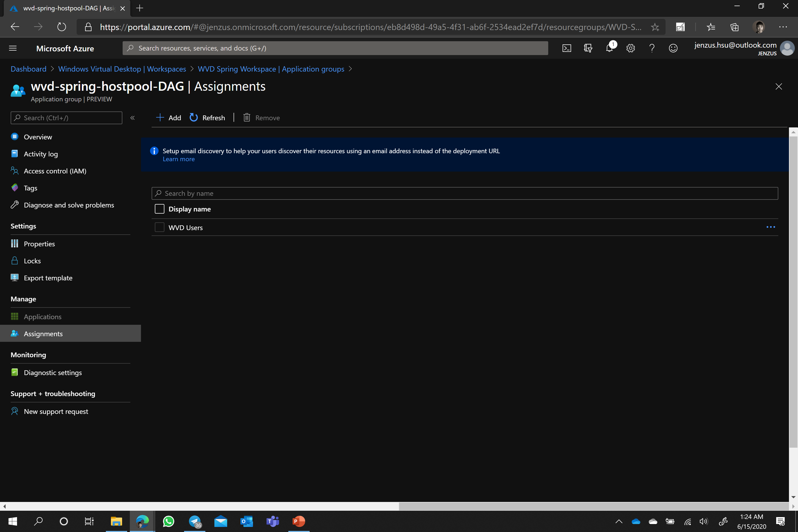Image resolution: width=798 pixels, height=532 pixels.
Task: Click the Add assignment button
Action: click(x=168, y=118)
